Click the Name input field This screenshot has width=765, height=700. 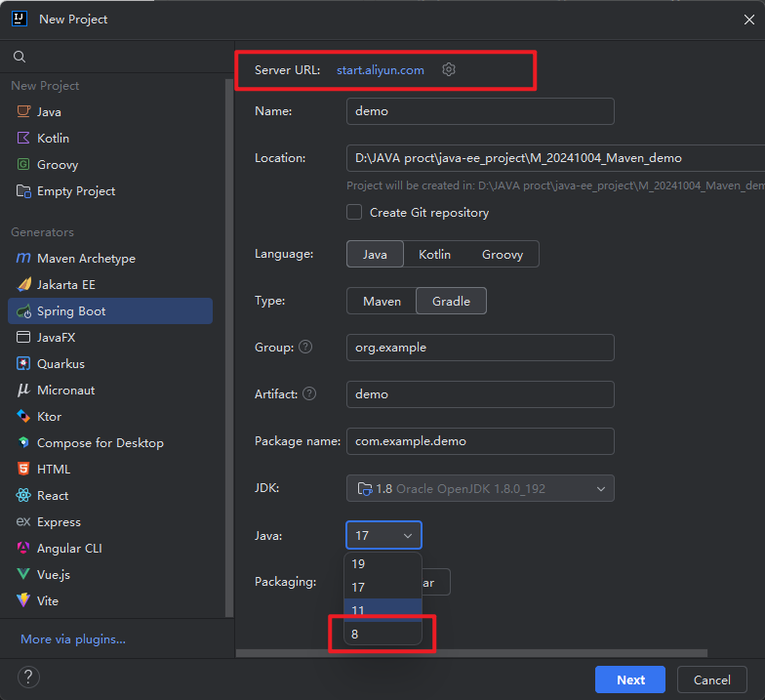tap(480, 111)
